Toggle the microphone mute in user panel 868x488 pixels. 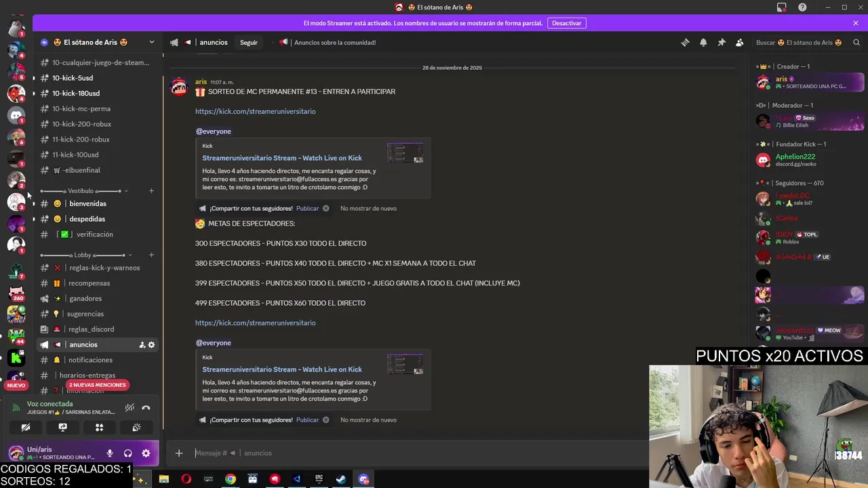pyautogui.click(x=109, y=453)
